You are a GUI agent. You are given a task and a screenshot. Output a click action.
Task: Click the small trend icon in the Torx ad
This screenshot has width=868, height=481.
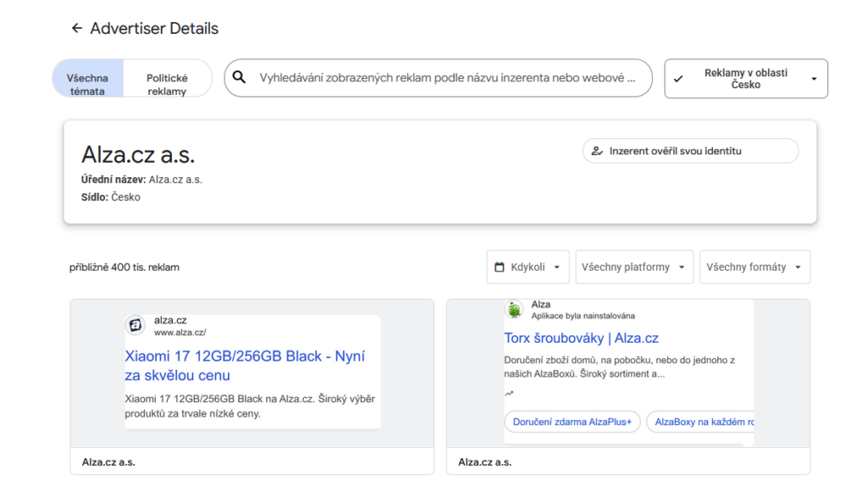(509, 394)
